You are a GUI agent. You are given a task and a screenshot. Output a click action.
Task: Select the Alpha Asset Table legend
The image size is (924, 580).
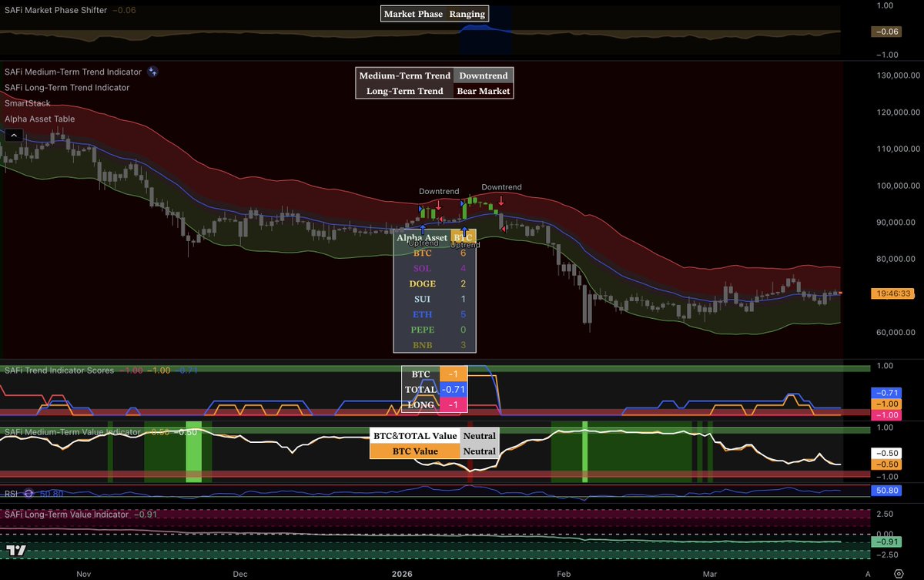[40, 119]
